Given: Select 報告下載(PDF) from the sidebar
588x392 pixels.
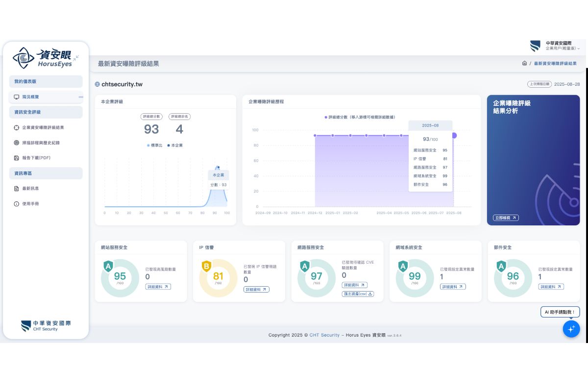Looking at the screenshot, I should coord(36,158).
